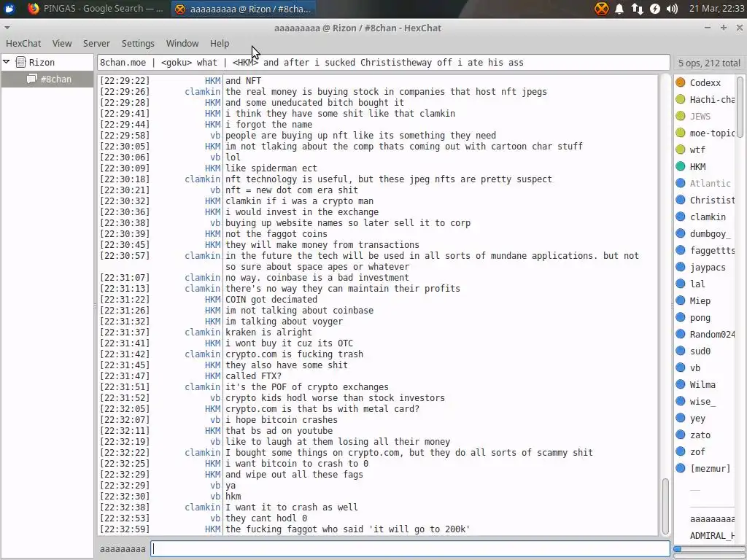Screen dimensions: 747x560
Task: Click the 8chan.moe link in topic
Action: point(123,63)
